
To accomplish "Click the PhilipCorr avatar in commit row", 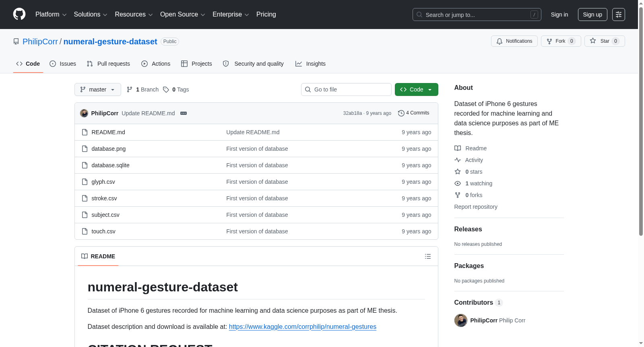I will click(84, 113).
